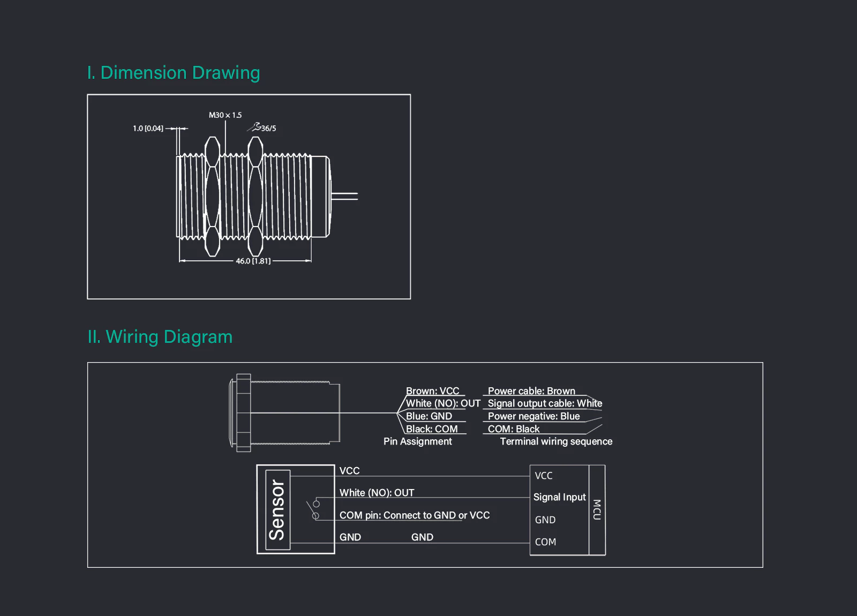Click the sensor side-view drawing in the wiring diagram
857x616 pixels.
point(284,412)
